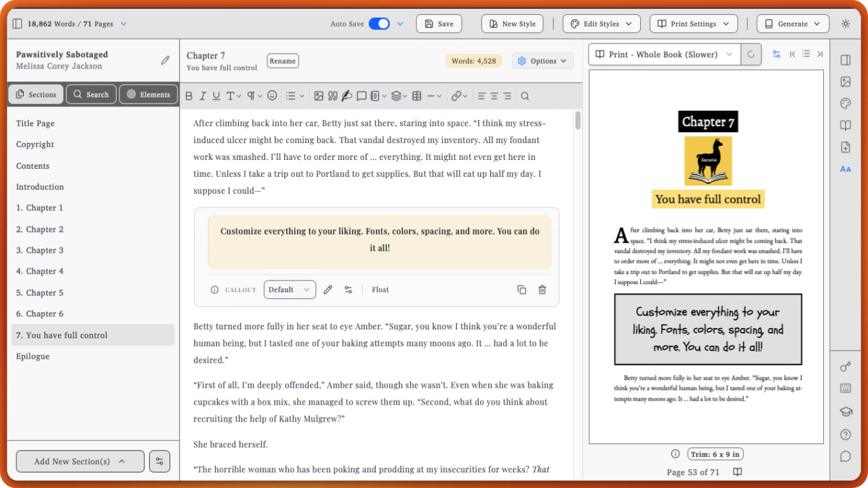This screenshot has height=488, width=868.
Task: Open keyboard shortcuts icon
Action: [846, 388]
